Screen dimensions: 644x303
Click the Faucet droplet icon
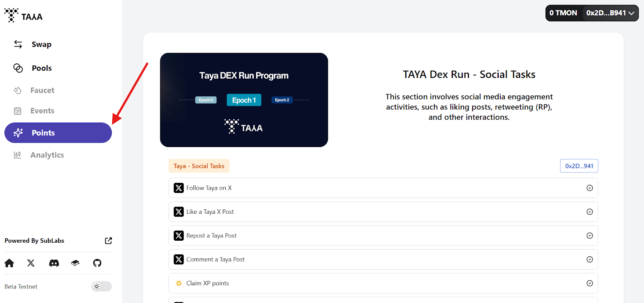click(x=17, y=90)
